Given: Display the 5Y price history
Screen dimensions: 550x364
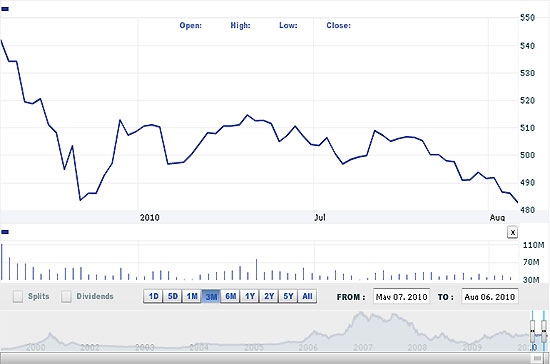Looking at the screenshot, I should point(288,296).
